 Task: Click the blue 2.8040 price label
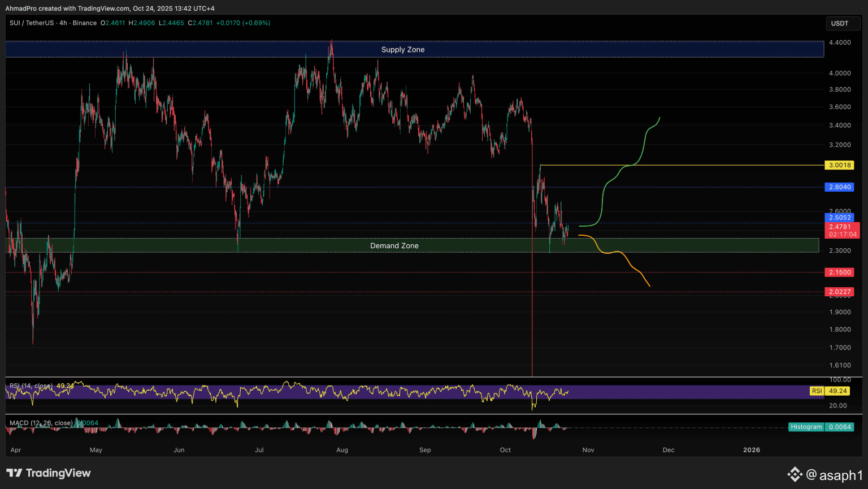click(839, 187)
